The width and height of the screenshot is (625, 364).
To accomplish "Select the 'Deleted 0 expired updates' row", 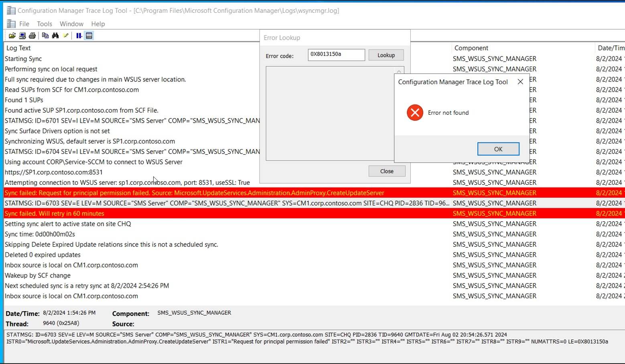I will [315, 255].
